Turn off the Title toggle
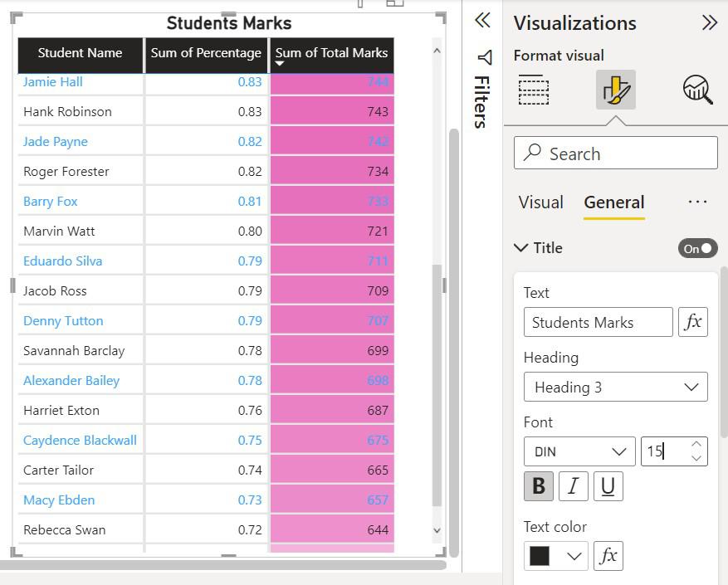This screenshot has width=728, height=585. tap(697, 248)
